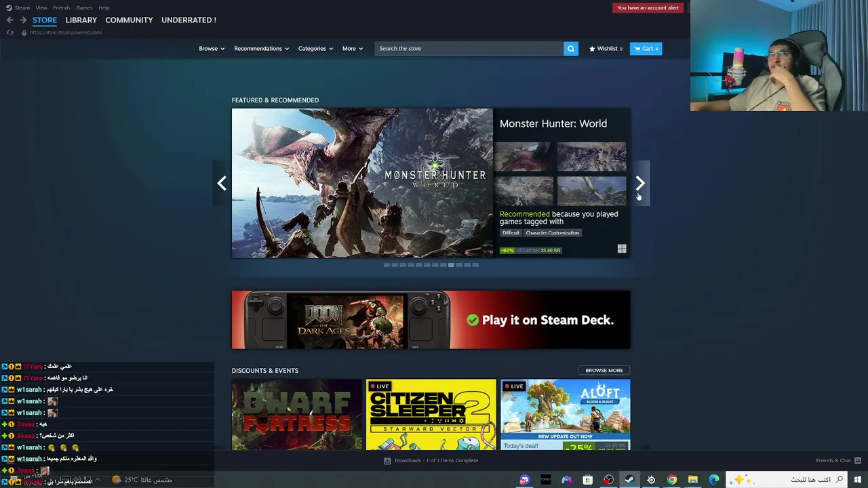
Task: Click the BROWSE MORE button
Action: coord(604,371)
